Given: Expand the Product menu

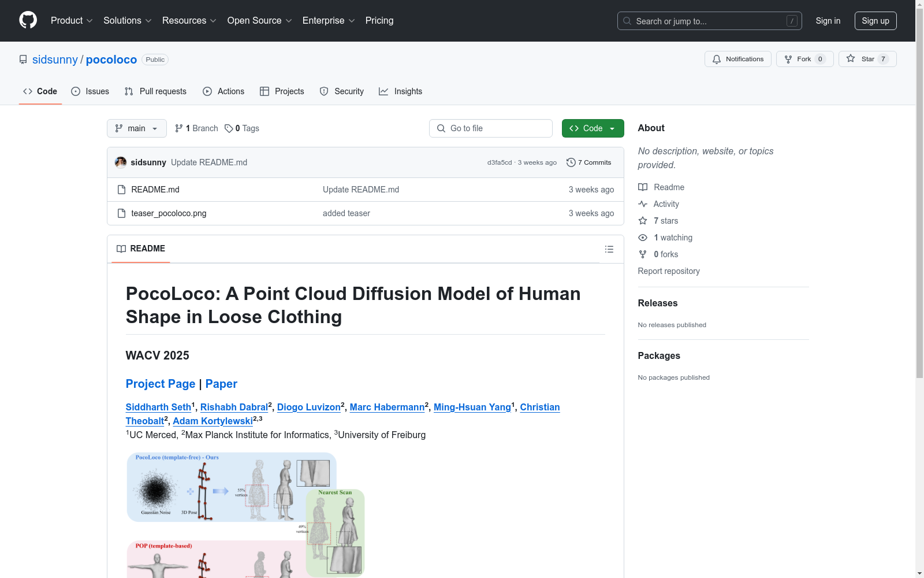Looking at the screenshot, I should [72, 20].
